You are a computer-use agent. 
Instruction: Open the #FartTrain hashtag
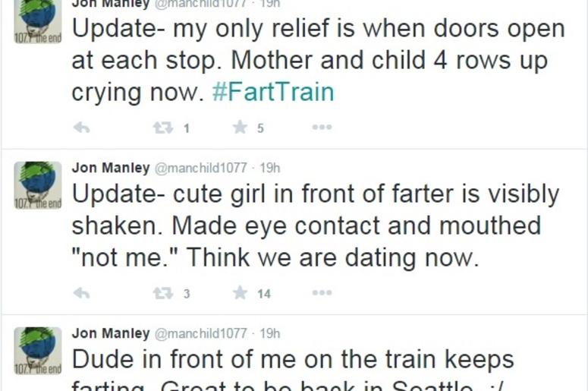point(273,92)
